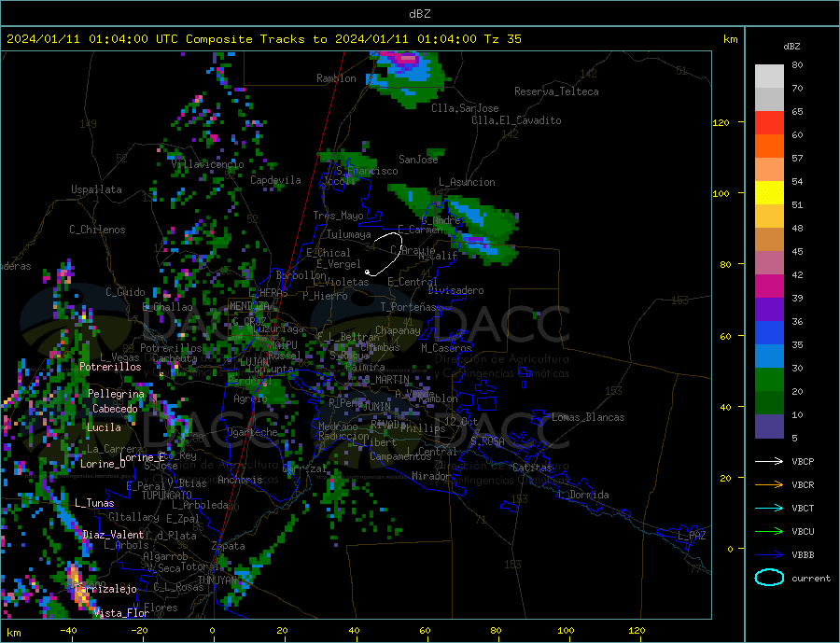Pick the magenta swatch in dBZ legend

point(769,287)
